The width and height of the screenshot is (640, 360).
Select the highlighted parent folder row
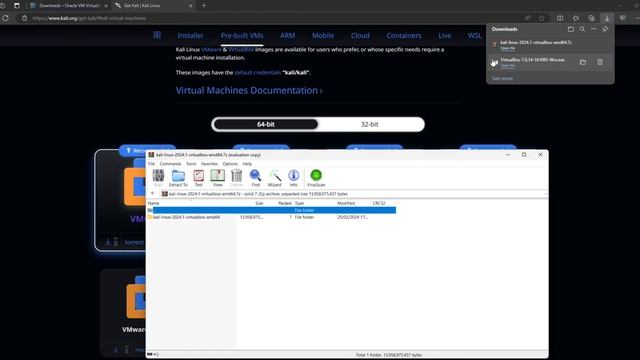271,210
